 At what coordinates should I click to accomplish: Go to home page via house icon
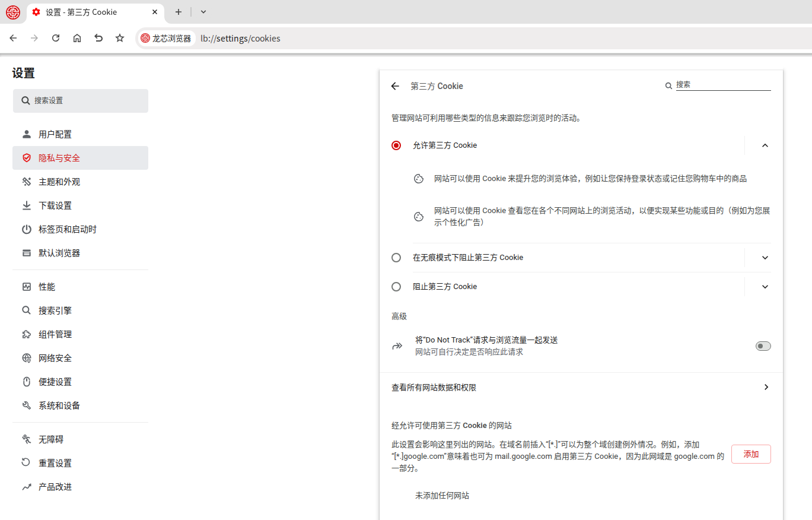(x=77, y=38)
